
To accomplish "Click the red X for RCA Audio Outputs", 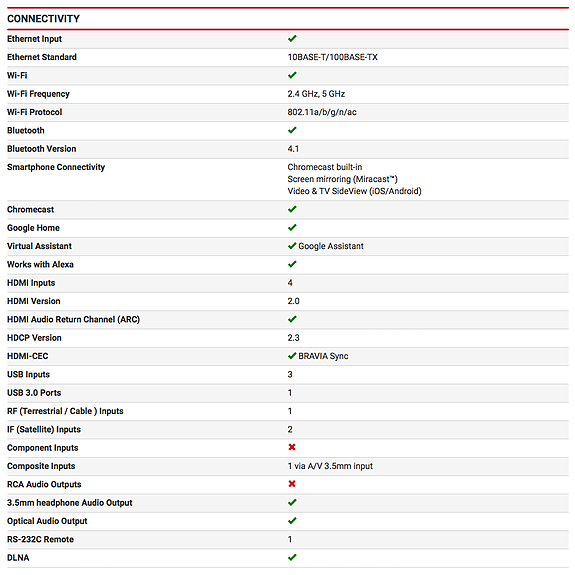I will coord(292,484).
